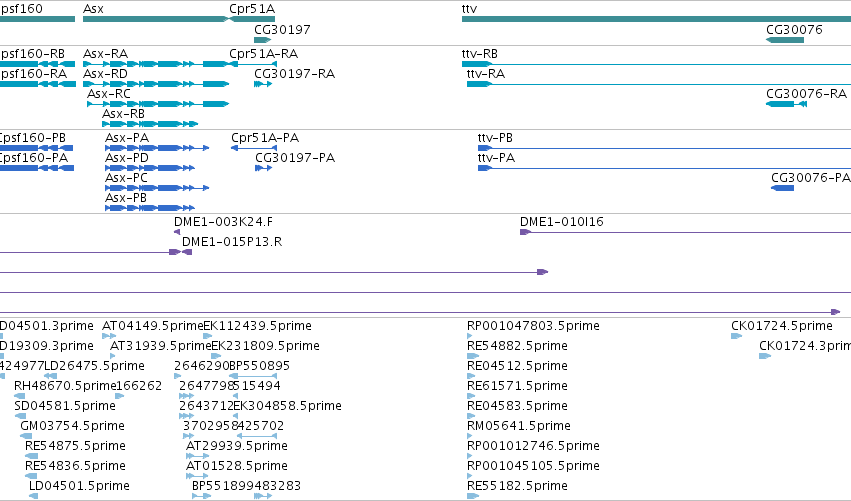Select the CG30076-RA transcript glyph

(786, 104)
